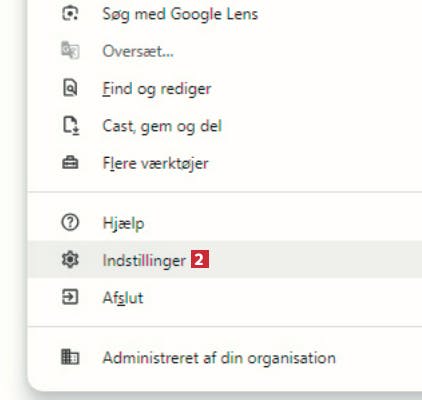Open 'Indstillinger' from the menu
The image size is (422, 400).
coord(144,260)
